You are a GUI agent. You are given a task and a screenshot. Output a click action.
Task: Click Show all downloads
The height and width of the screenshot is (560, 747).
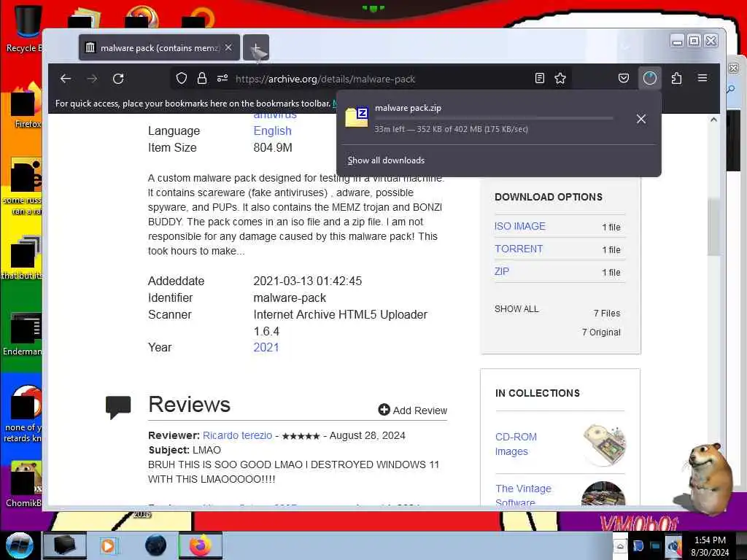pyautogui.click(x=386, y=160)
